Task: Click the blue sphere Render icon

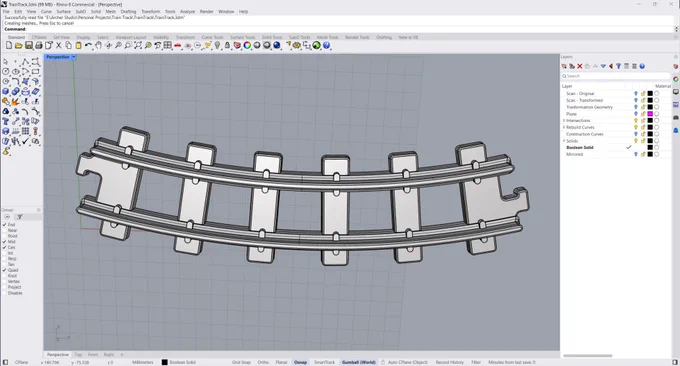Action: tap(277, 45)
